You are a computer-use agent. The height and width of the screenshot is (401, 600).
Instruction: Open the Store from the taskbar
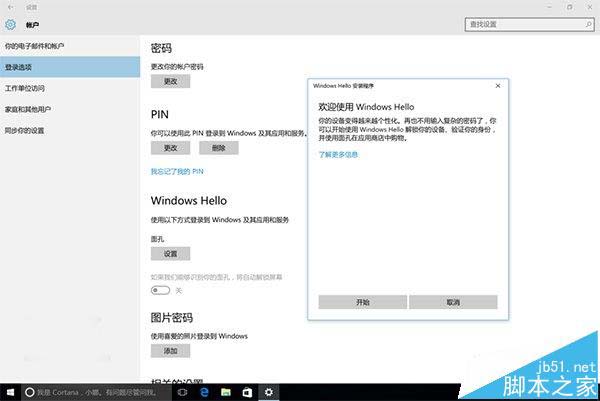(247, 392)
